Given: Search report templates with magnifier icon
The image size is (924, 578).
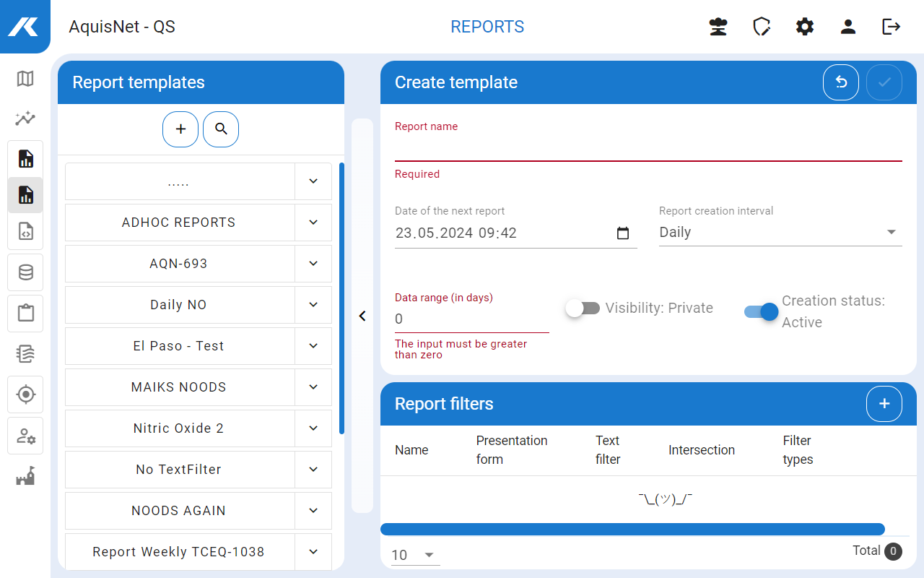Looking at the screenshot, I should (x=221, y=129).
